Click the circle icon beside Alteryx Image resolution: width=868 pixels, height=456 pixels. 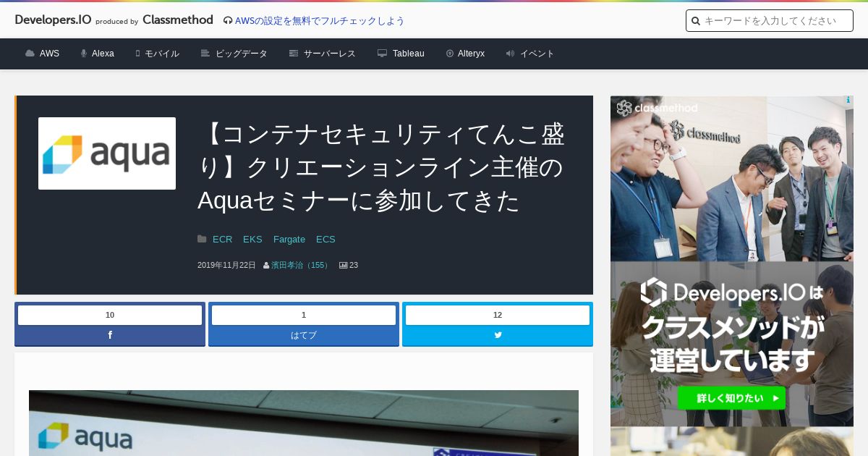[450, 54]
